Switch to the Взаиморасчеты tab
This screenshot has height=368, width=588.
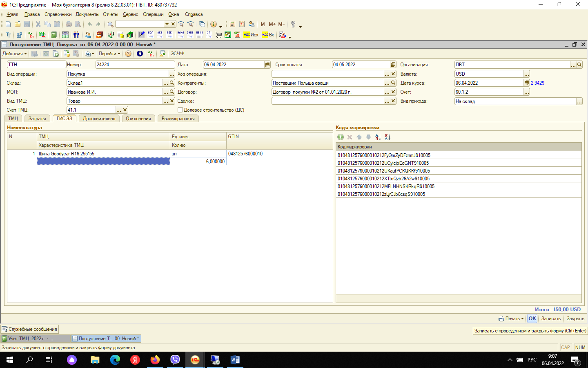[x=178, y=119]
